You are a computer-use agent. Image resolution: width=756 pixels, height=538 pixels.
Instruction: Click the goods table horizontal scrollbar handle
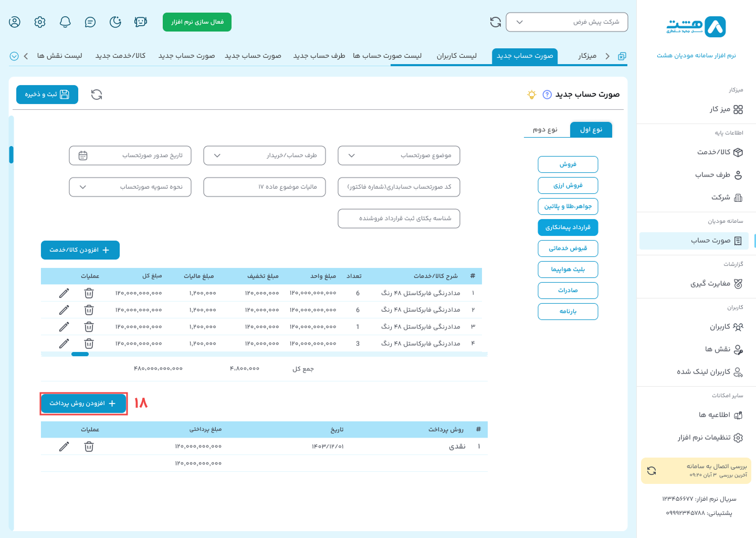[80, 354]
